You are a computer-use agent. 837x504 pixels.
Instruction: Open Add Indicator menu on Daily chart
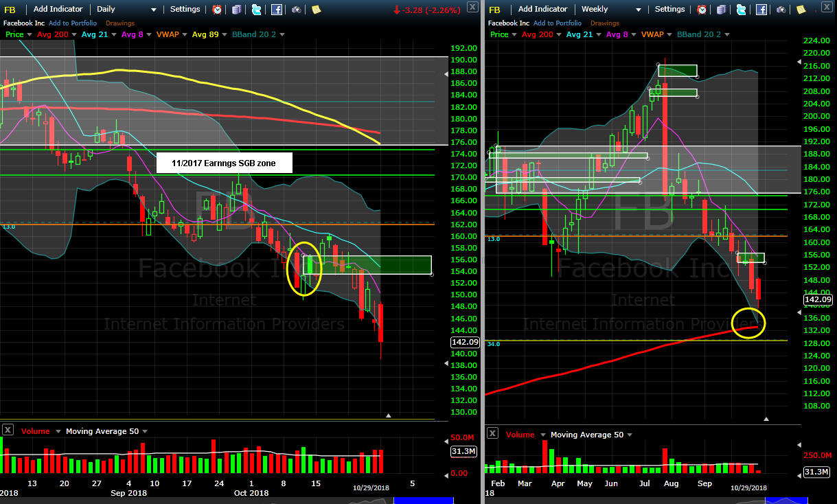click(58, 10)
